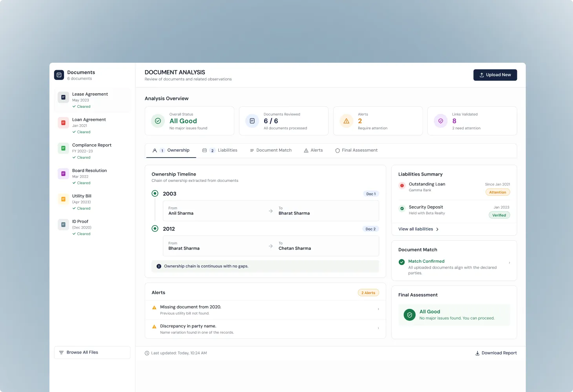
Task: Open Lease Agreement in document list
Action: coord(92,100)
